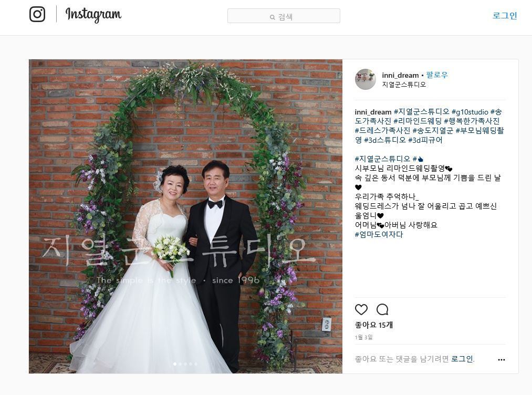Open comments with the speech bubble icon

pos(382,309)
